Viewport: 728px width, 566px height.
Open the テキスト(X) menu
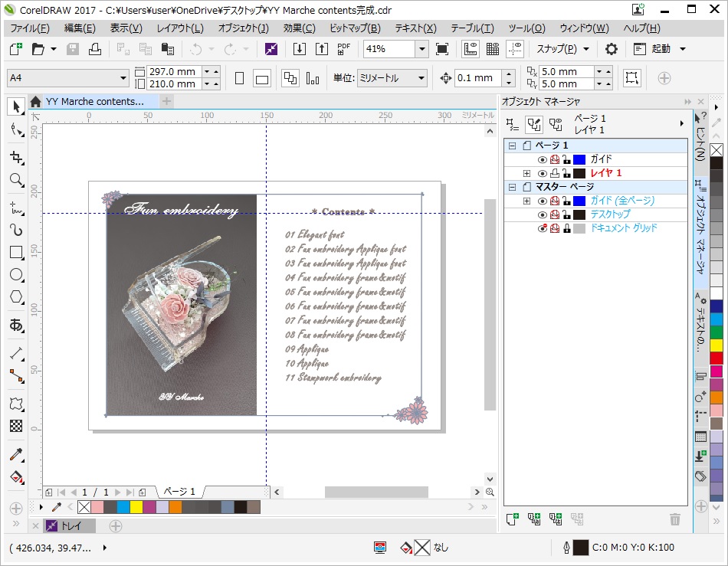tap(415, 28)
